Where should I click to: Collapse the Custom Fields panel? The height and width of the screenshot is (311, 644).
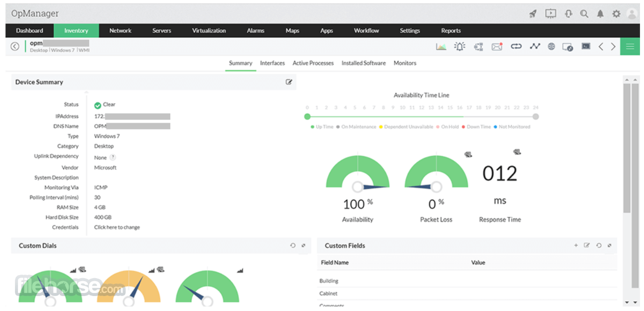(609, 245)
